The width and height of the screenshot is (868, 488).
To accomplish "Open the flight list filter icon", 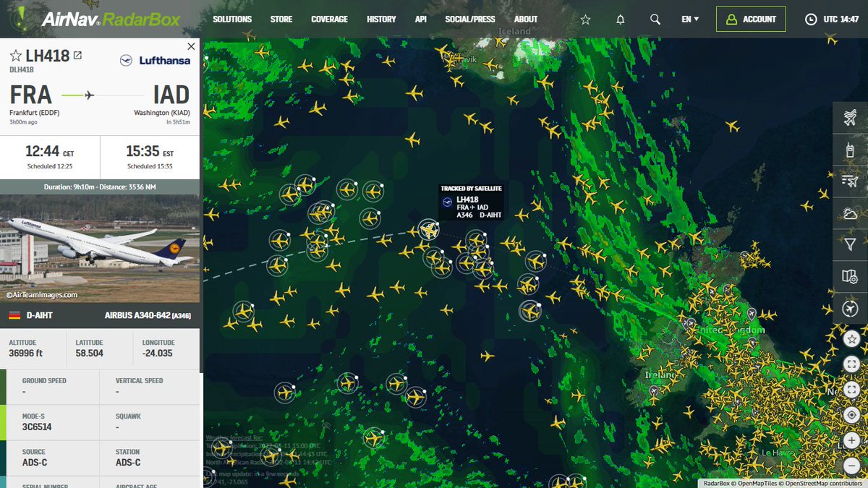I will pos(851,181).
